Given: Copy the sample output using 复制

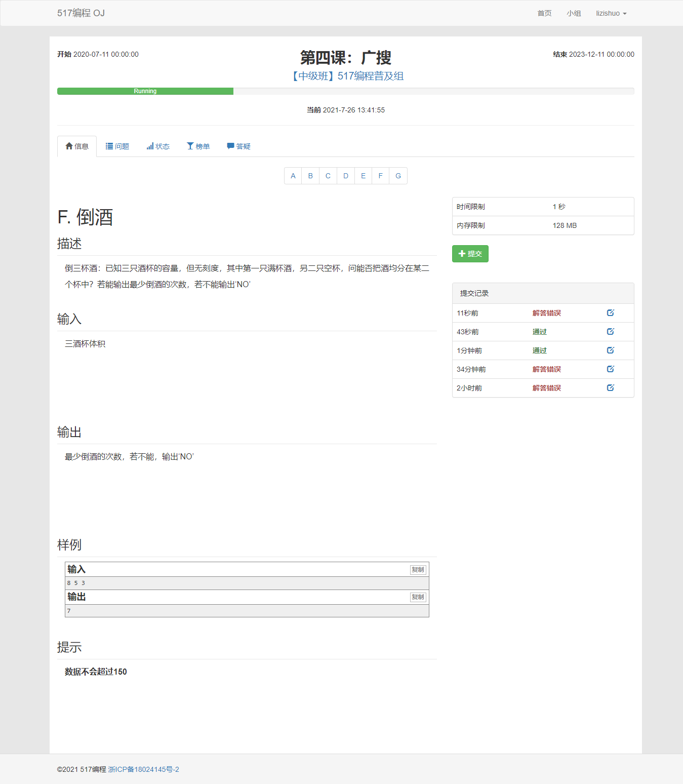Looking at the screenshot, I should coord(418,597).
